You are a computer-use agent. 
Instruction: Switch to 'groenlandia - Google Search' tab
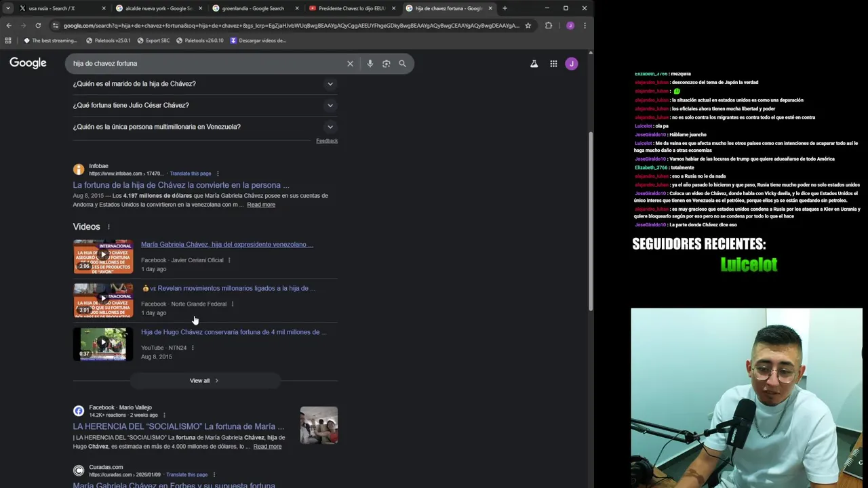click(255, 8)
